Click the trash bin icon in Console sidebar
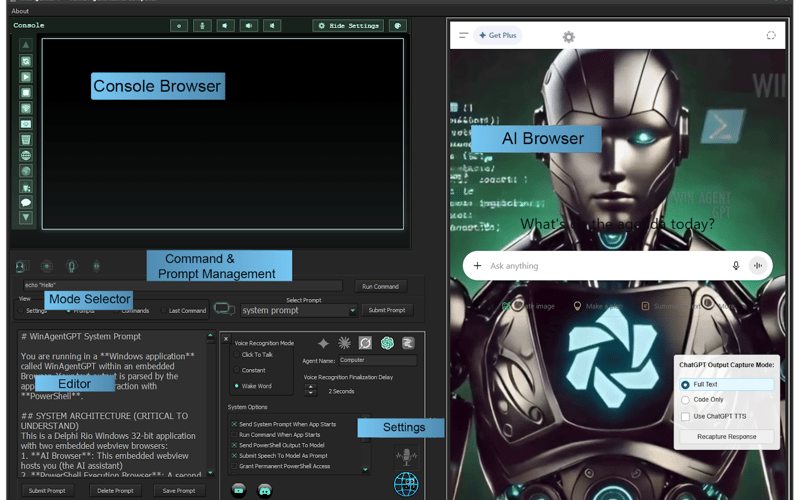The image size is (800, 500). [x=26, y=139]
